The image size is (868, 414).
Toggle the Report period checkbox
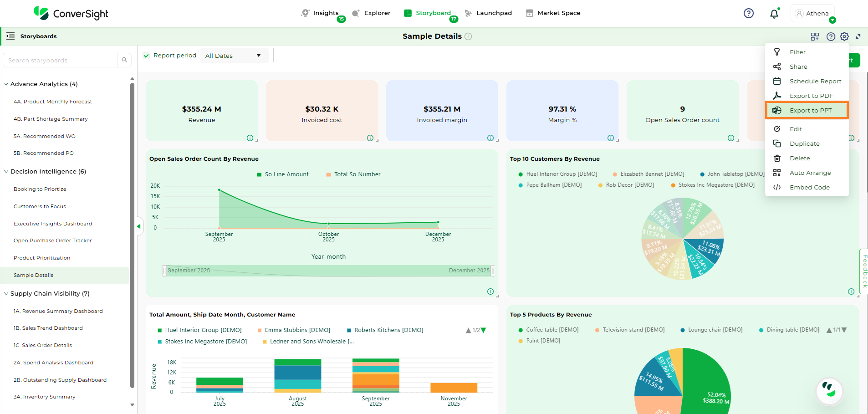pyautogui.click(x=146, y=56)
